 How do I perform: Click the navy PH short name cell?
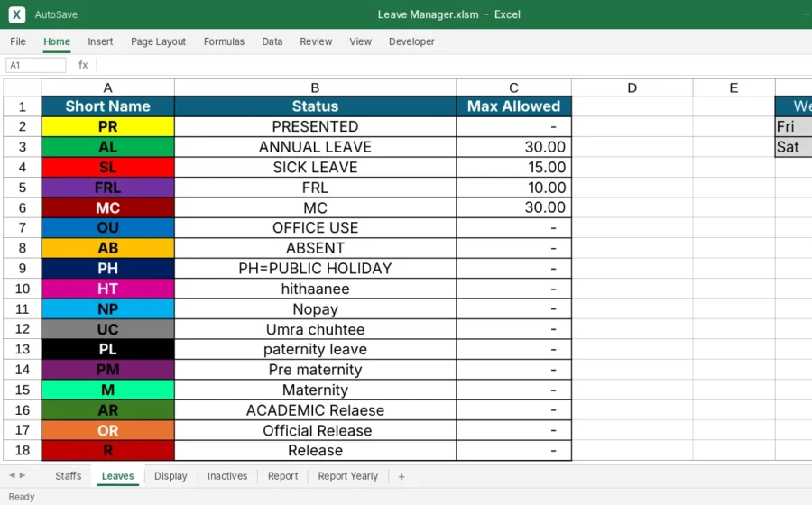[107, 268]
